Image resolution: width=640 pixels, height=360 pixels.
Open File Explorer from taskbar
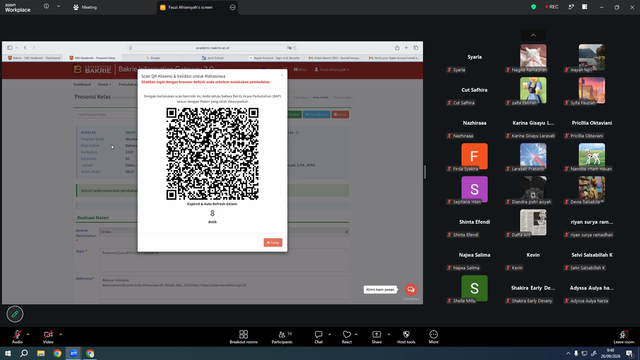click(41, 353)
